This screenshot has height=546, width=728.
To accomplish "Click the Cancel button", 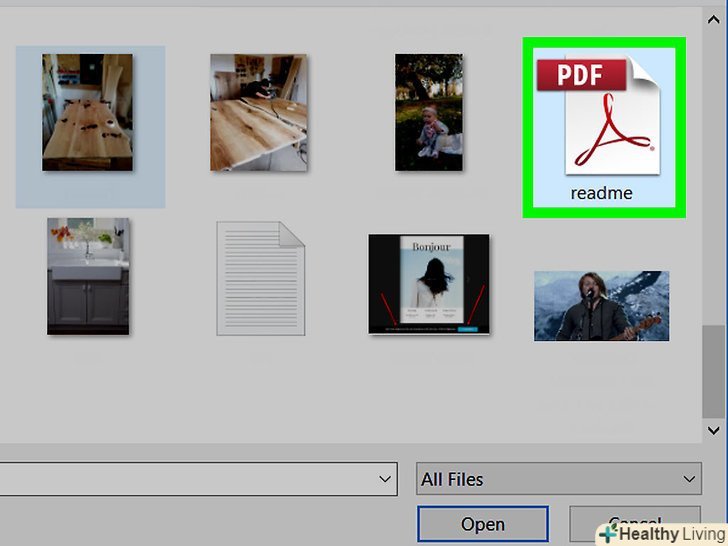I will click(x=635, y=522).
